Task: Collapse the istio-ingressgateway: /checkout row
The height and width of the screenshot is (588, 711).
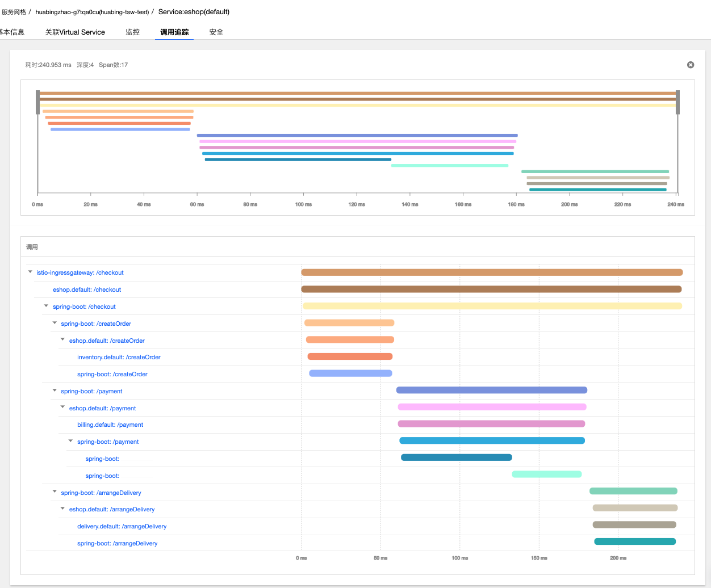Action: (x=31, y=272)
